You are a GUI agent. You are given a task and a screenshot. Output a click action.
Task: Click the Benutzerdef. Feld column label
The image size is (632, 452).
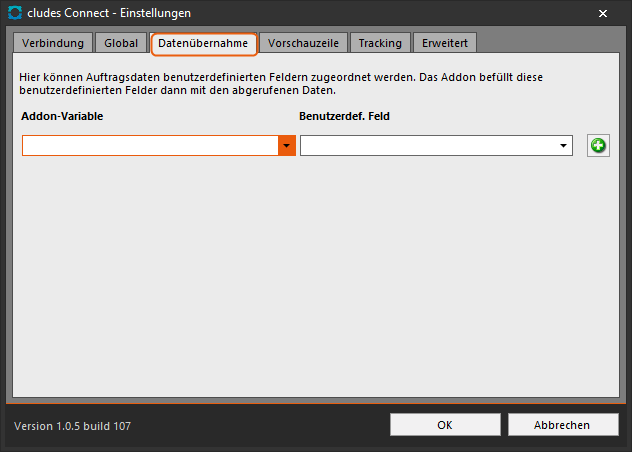pyautogui.click(x=344, y=116)
